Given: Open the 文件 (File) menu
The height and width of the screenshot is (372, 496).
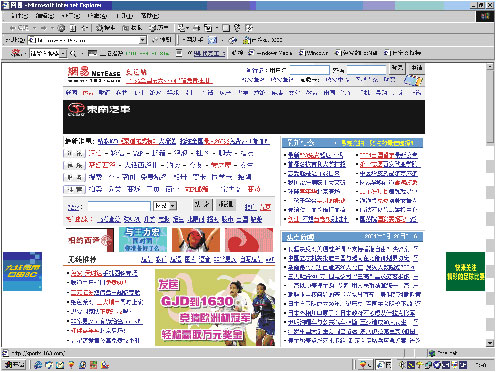Looking at the screenshot, I should (19, 16).
